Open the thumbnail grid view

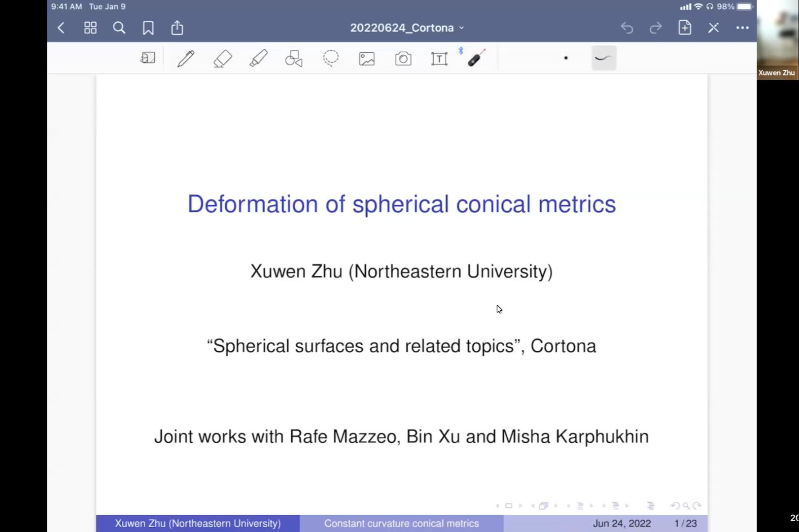90,28
